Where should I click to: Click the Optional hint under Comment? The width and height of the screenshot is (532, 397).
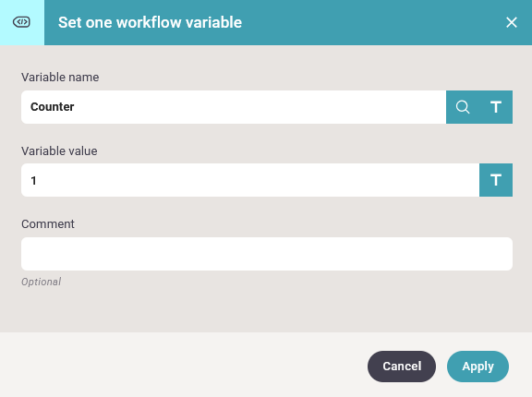(x=41, y=282)
